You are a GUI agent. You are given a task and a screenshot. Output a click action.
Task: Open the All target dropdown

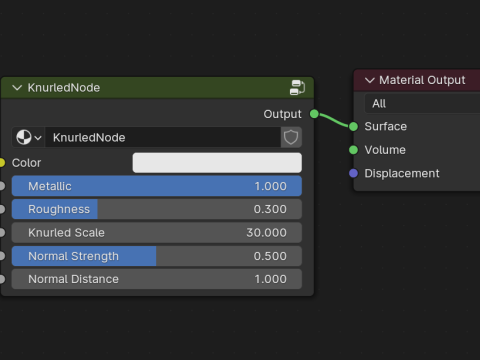(x=422, y=104)
